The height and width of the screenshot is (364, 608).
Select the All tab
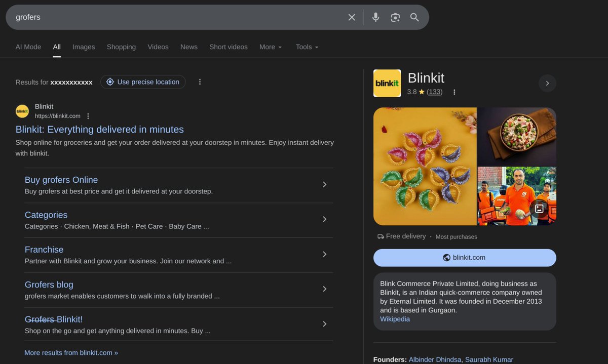57,47
